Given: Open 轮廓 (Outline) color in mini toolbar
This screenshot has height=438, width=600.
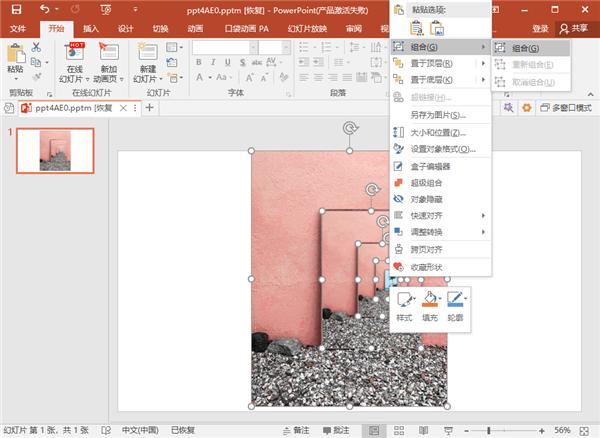Looking at the screenshot, I should [455, 307].
